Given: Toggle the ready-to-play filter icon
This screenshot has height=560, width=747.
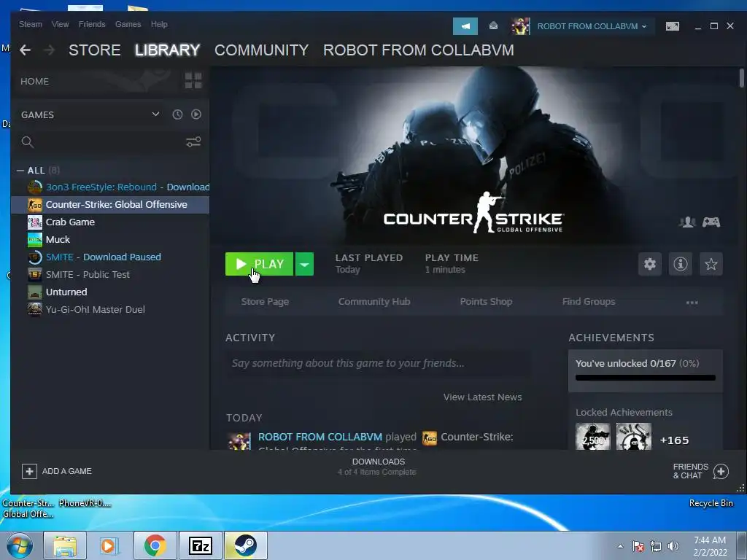Looking at the screenshot, I should pos(196,114).
